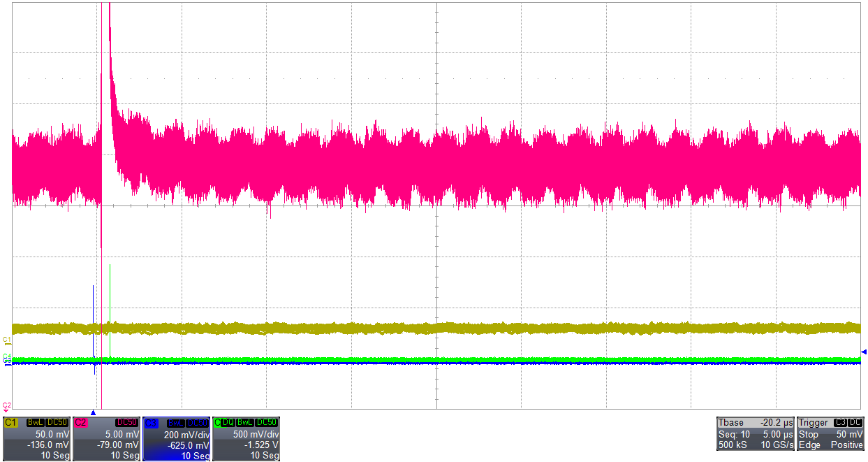Click the C3 source badge in Trigger box
This screenshot has height=462, width=868.
840,423
